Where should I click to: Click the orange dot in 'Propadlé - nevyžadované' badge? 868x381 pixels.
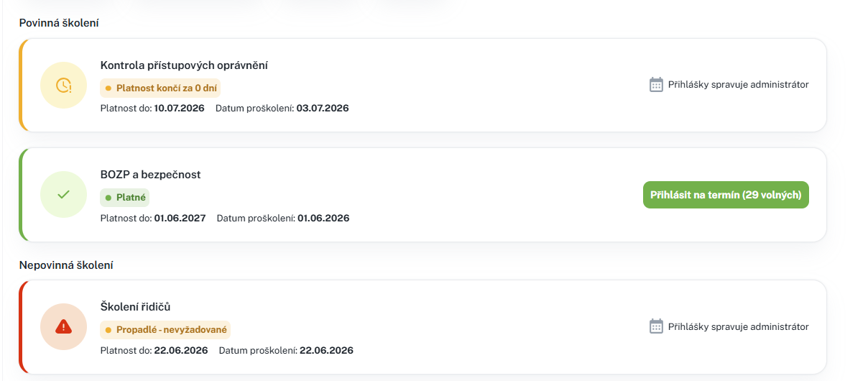click(108, 331)
